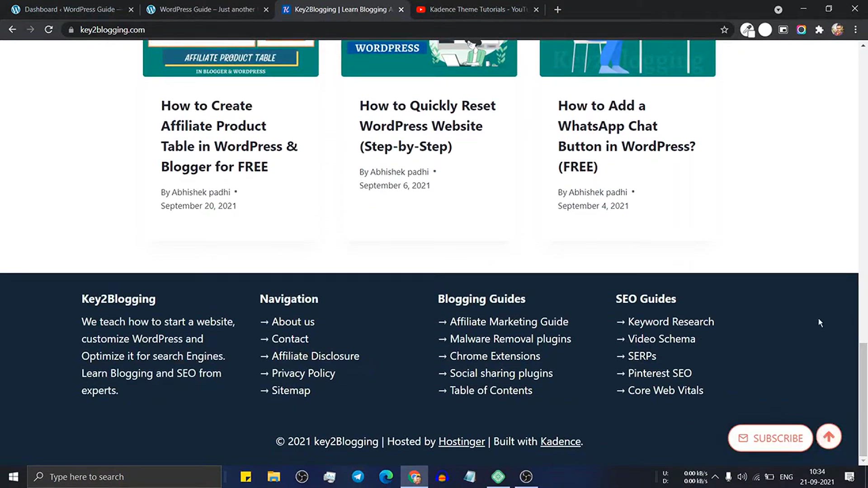This screenshot has height=488, width=868.
Task: Open File Explorer from taskbar
Action: [x=274, y=477]
